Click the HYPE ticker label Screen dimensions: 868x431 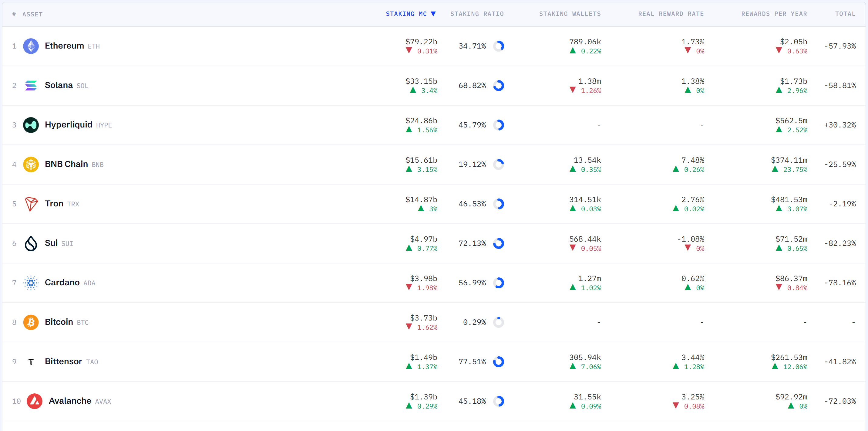(104, 125)
